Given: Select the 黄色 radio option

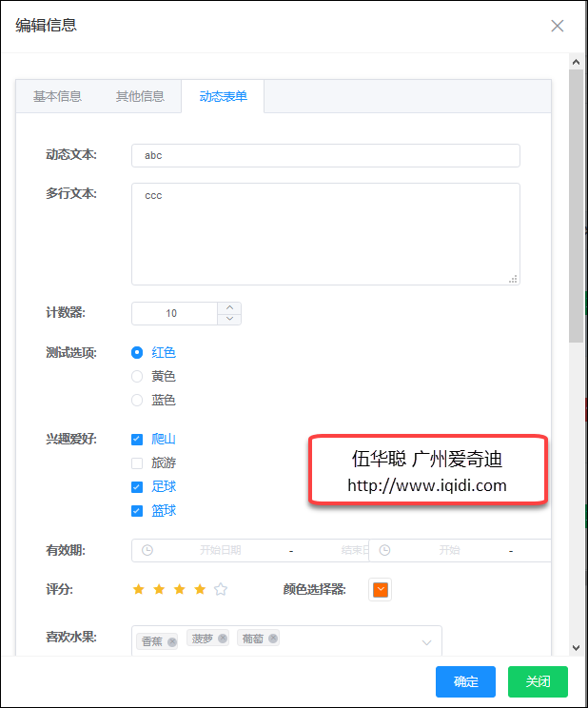Looking at the screenshot, I should 137,376.
